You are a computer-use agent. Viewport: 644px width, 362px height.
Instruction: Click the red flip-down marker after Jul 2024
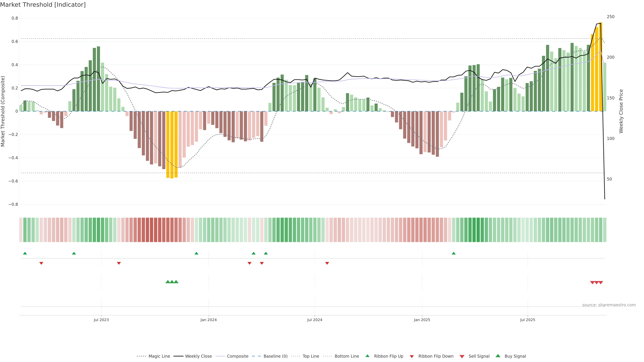point(327,263)
